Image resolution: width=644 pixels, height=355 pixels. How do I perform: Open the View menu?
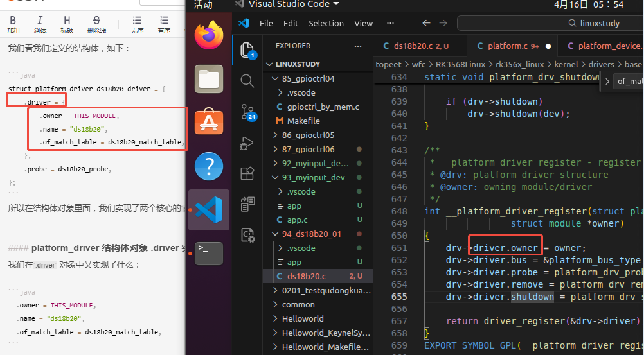point(364,23)
